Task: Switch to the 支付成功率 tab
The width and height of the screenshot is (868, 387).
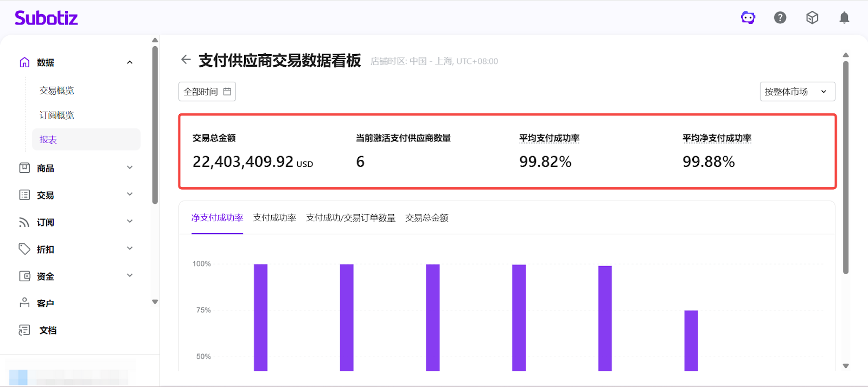Action: coord(275,218)
